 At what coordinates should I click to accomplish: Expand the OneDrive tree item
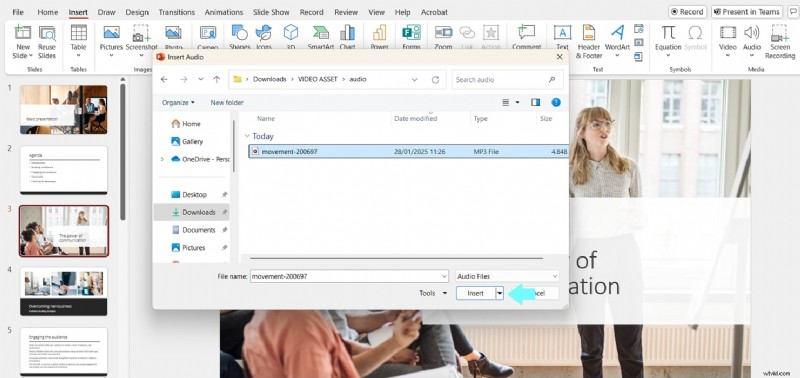click(162, 159)
